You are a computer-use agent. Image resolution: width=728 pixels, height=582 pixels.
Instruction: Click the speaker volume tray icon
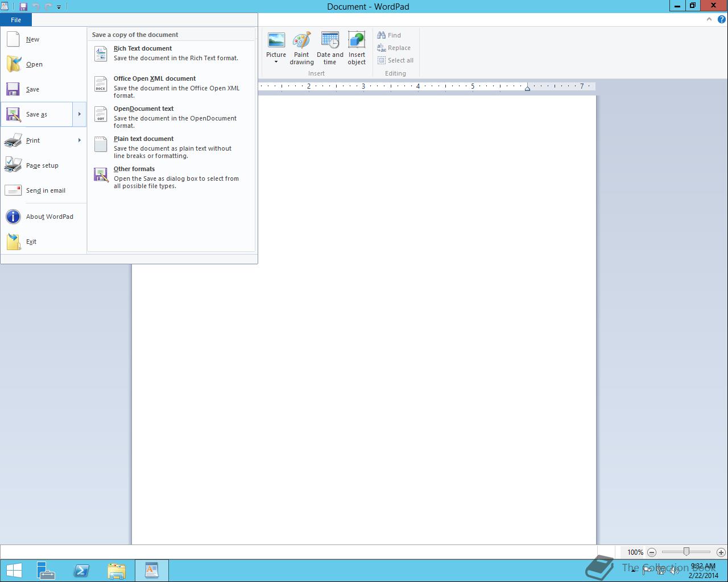pos(674,571)
